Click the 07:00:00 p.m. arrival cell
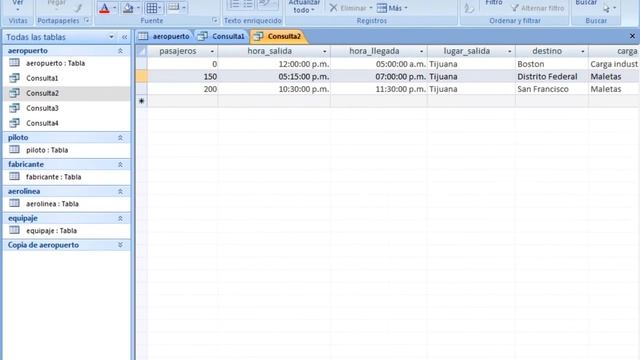Image resolution: width=640 pixels, height=360 pixels. (x=379, y=76)
